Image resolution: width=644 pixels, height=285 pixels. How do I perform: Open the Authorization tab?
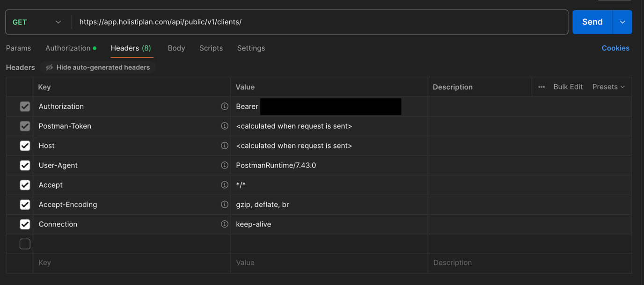click(68, 48)
